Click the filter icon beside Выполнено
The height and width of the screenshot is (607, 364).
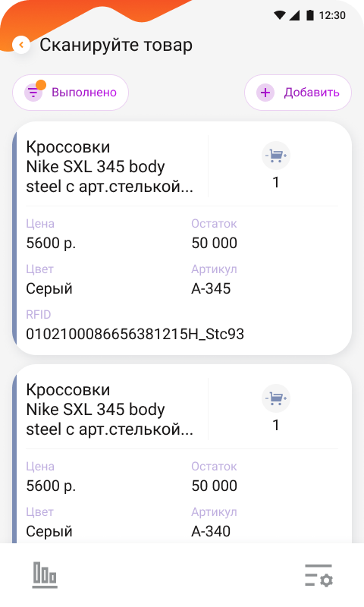tap(33, 93)
